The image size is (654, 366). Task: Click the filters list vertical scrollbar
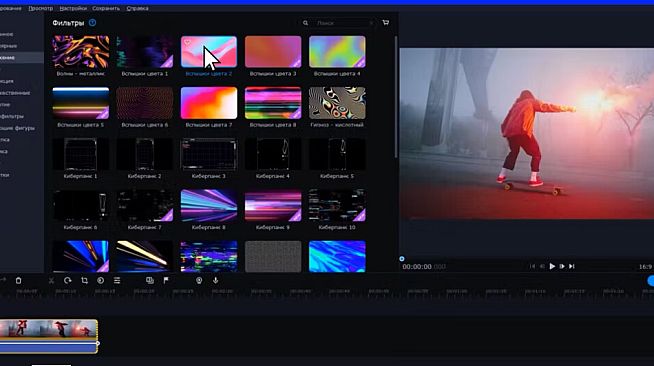point(395,97)
